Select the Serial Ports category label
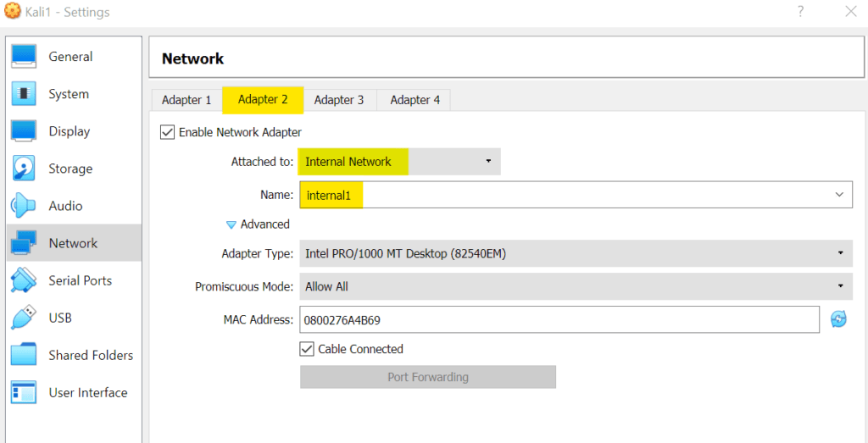Viewport: 868px width, 443px height. coord(81,281)
